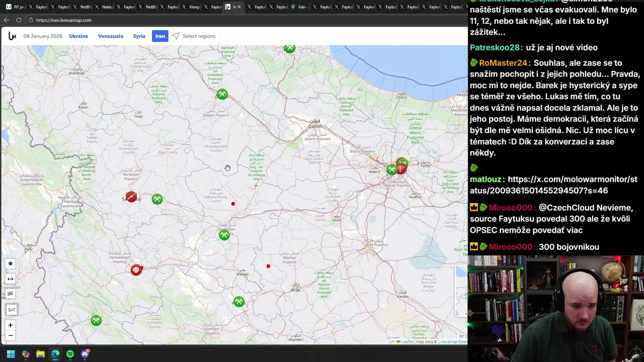The width and height of the screenshot is (644, 362).
Task: Toggle the hide markers eye-slash button
Action: pyautogui.click(x=11, y=294)
